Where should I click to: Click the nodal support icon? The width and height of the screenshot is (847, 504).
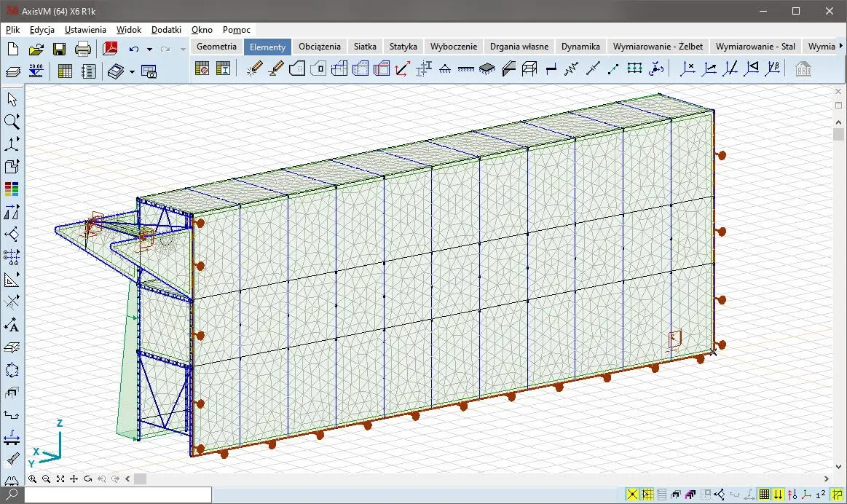click(x=444, y=69)
